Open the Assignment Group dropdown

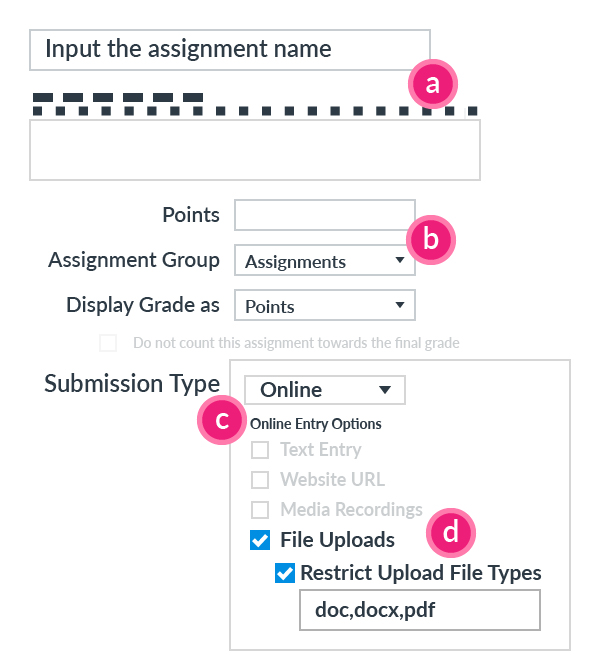click(x=324, y=262)
